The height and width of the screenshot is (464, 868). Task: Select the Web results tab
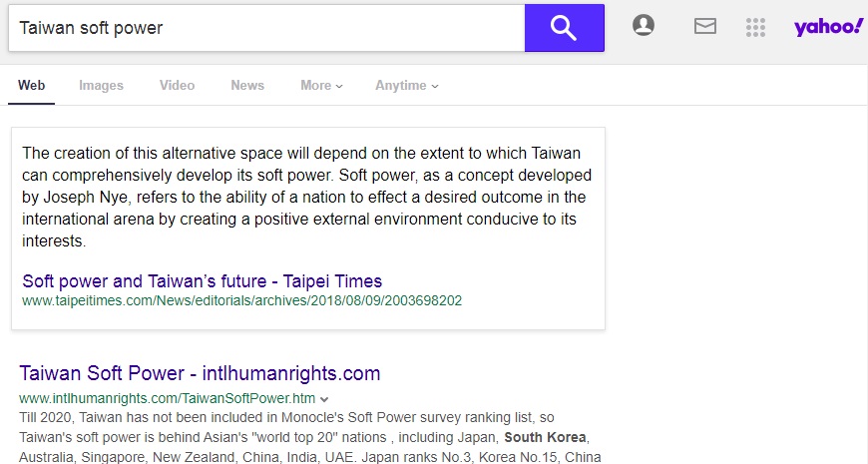31,86
